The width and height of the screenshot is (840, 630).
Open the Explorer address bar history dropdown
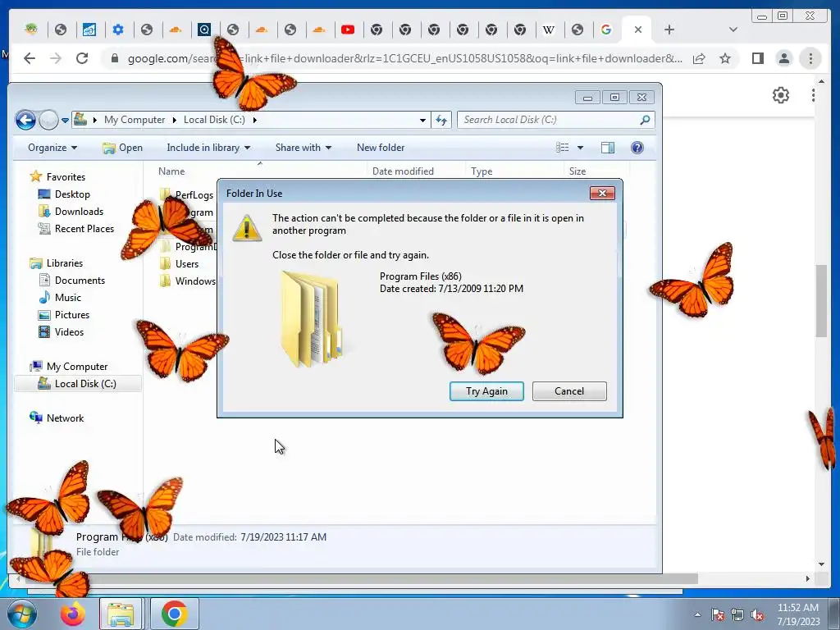[422, 120]
